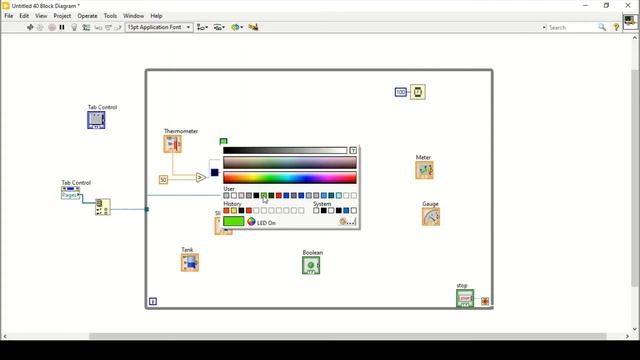
Task: Click the Step Into toolbar button
Action: coord(98,27)
